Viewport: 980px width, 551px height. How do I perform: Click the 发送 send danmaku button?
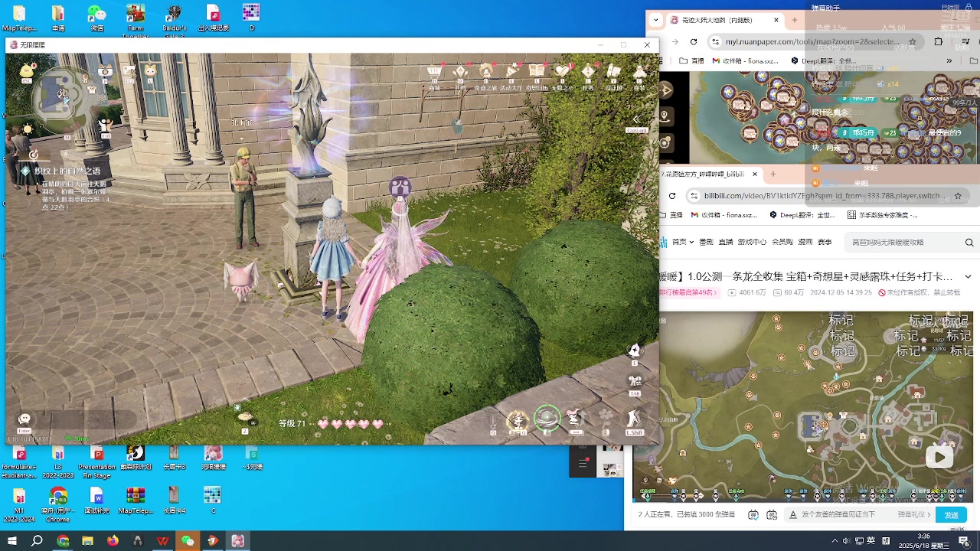[952, 515]
